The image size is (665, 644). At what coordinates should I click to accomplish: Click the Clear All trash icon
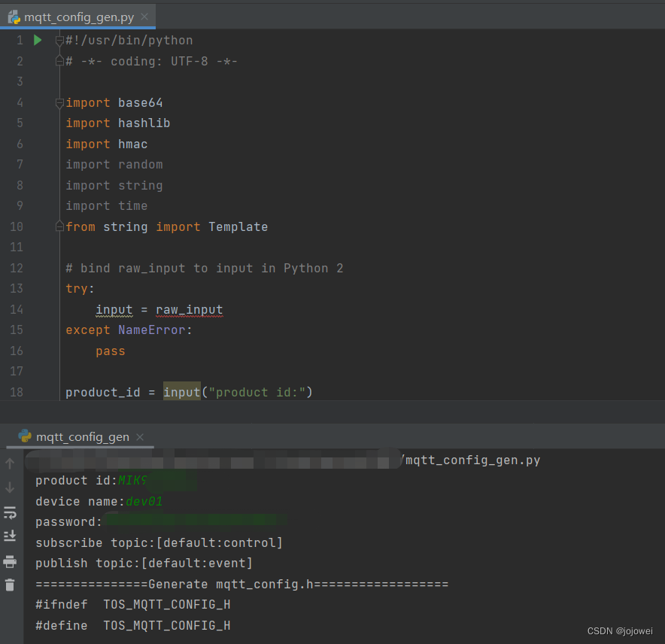pyautogui.click(x=10, y=585)
